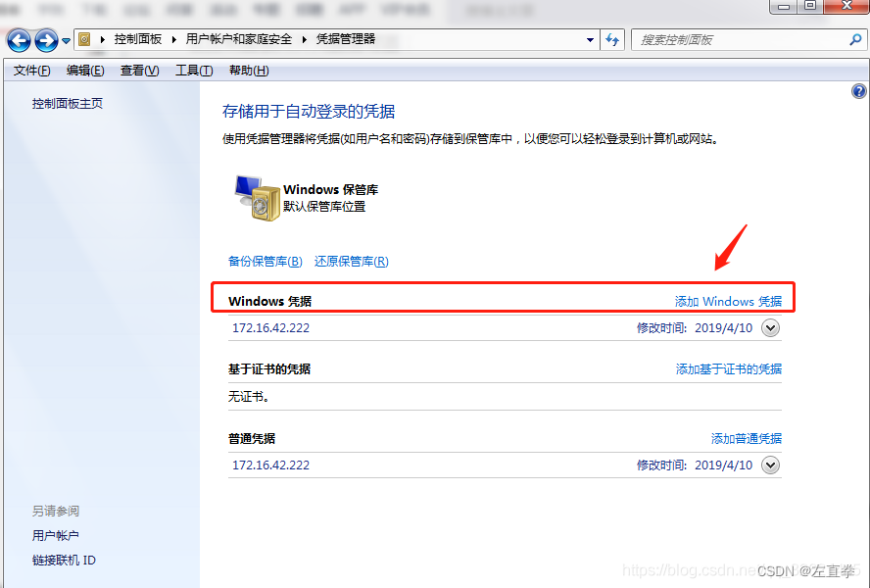The width and height of the screenshot is (870, 588).
Task: Click 添加 Windows 凭据 link
Action: (x=728, y=302)
